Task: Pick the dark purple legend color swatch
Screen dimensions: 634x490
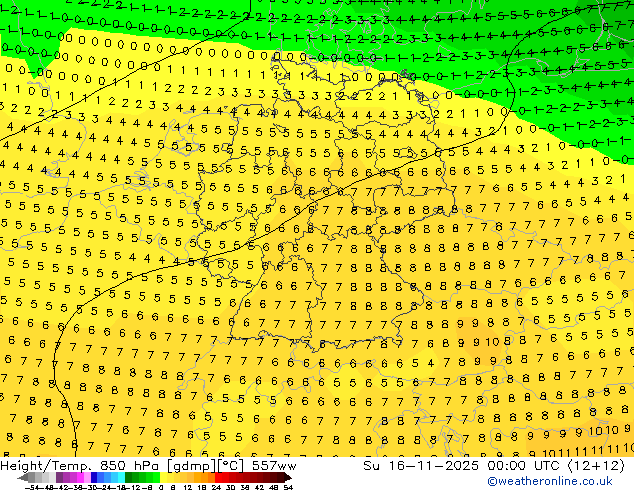Action: (59, 477)
